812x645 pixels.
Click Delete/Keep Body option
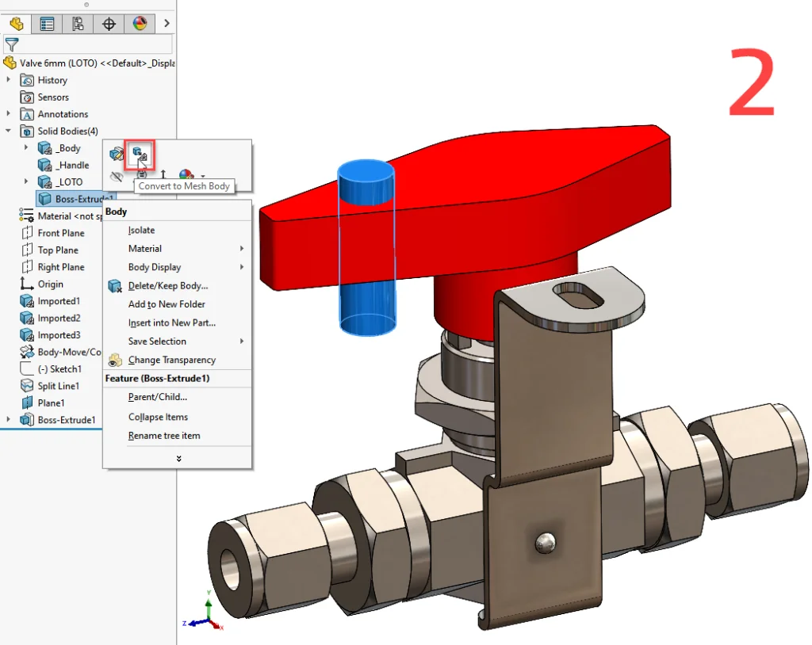pos(168,286)
